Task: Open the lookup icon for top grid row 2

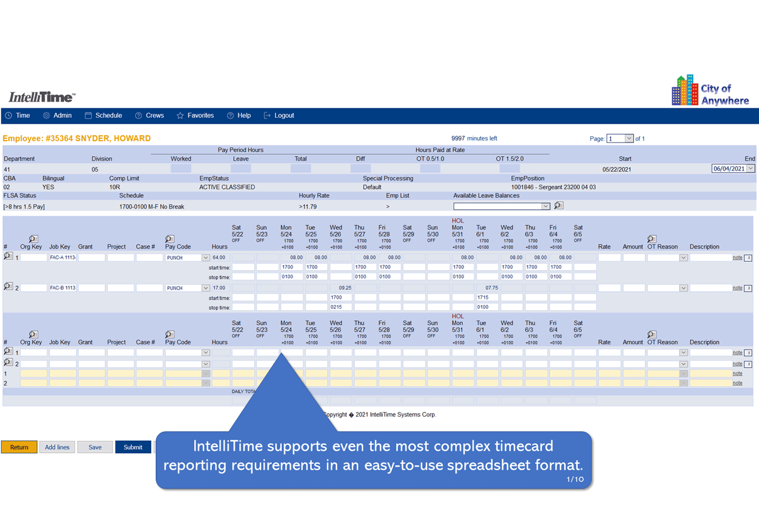Action: click(x=8, y=287)
